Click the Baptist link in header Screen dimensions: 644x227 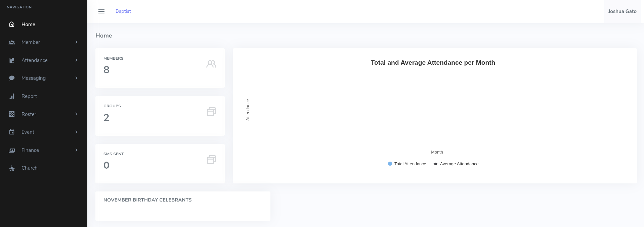click(123, 11)
